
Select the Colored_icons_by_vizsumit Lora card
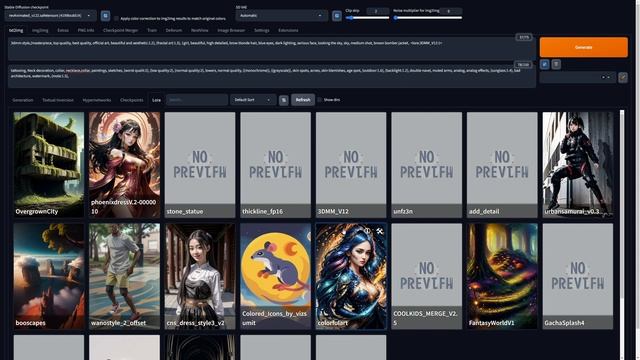click(x=276, y=276)
